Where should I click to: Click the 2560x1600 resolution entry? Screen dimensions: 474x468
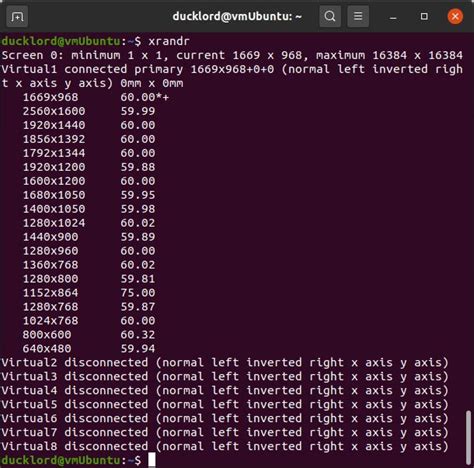(54, 111)
